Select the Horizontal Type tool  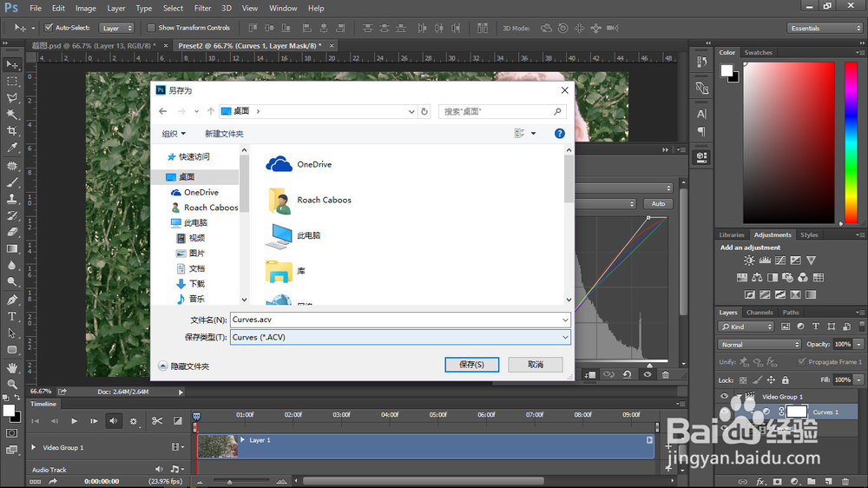pyautogui.click(x=11, y=316)
